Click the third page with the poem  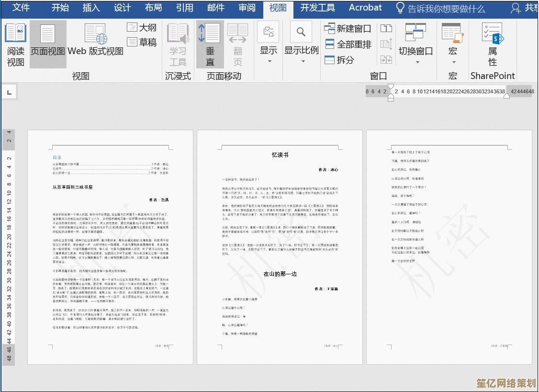[x=449, y=247]
